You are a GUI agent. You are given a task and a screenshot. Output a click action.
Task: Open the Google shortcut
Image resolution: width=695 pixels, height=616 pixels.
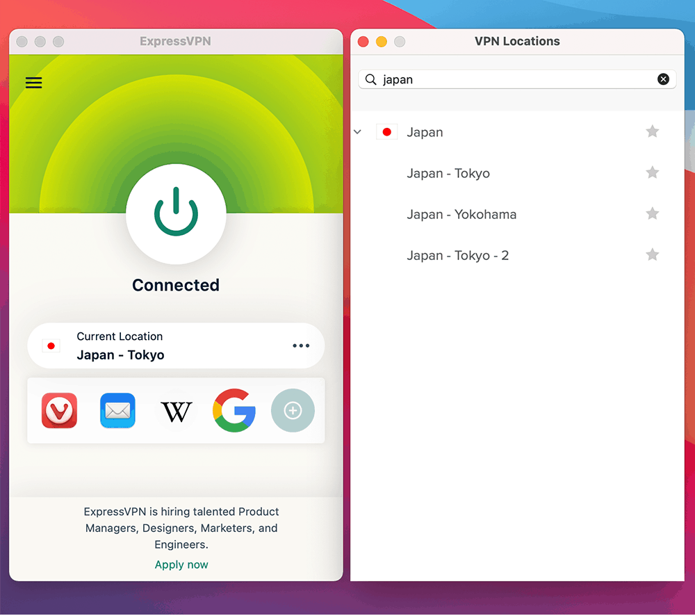coord(234,410)
